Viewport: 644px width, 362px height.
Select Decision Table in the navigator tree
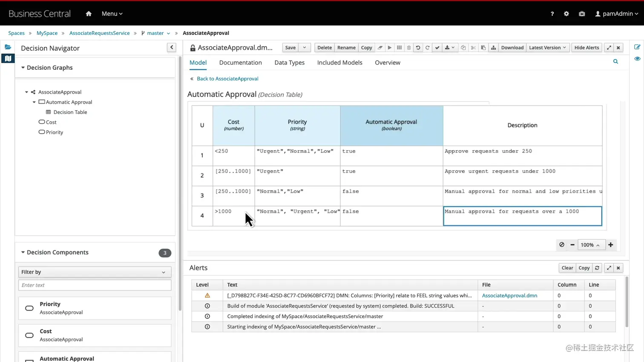[70, 112]
